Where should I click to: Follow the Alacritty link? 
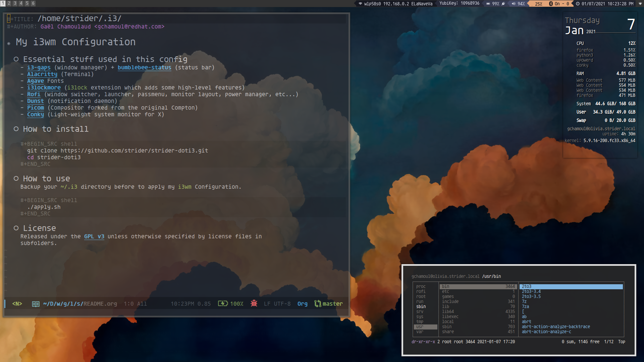click(42, 74)
